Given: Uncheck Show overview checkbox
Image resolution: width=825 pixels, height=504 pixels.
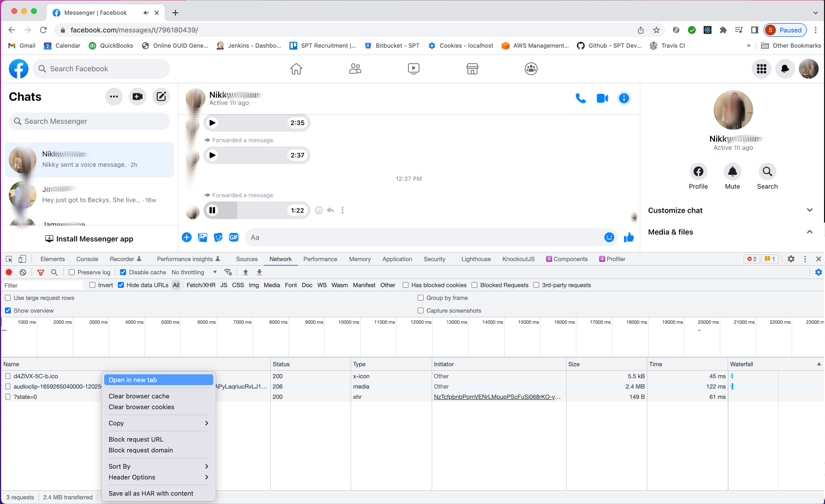Looking at the screenshot, I should pos(8,310).
